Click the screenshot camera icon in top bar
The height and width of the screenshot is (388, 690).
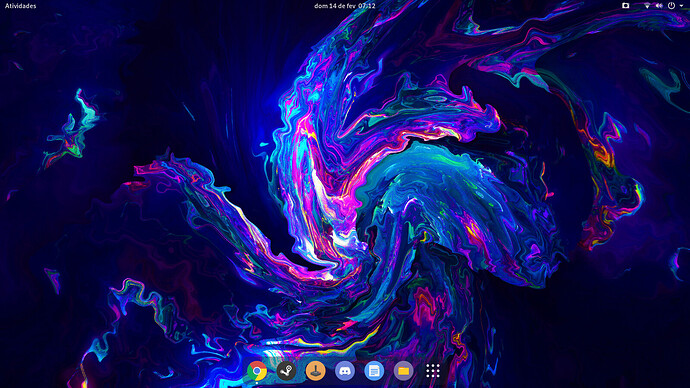[625, 6]
